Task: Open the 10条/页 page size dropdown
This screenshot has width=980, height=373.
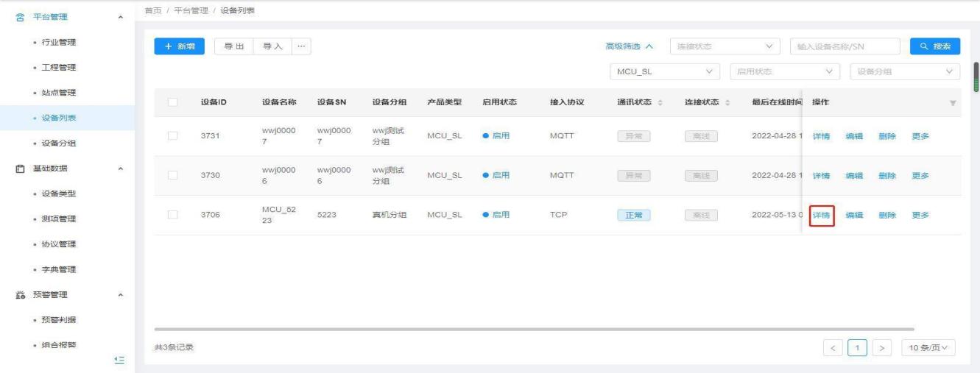Action: pos(931,347)
